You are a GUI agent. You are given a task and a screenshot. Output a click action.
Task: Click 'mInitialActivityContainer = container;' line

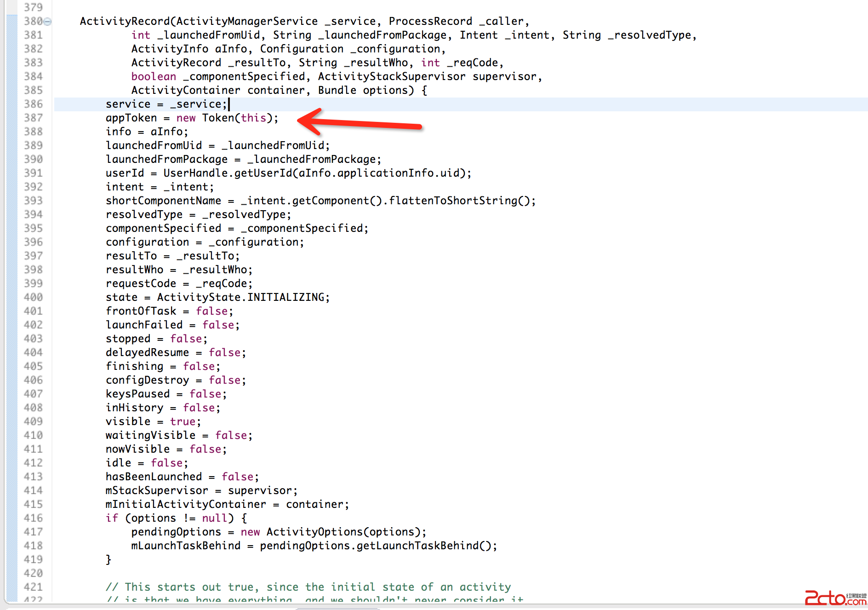[x=228, y=504]
